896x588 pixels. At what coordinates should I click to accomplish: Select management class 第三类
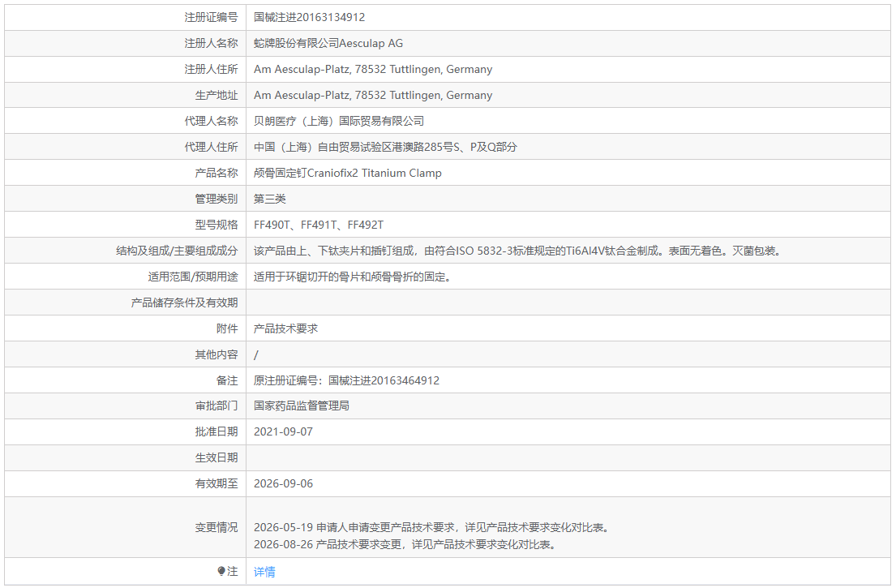point(270,199)
